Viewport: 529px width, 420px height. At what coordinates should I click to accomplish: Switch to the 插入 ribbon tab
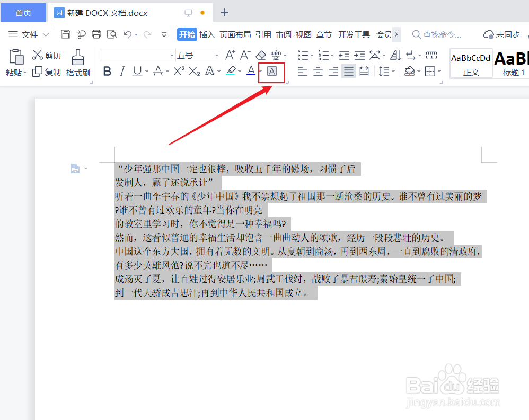207,34
